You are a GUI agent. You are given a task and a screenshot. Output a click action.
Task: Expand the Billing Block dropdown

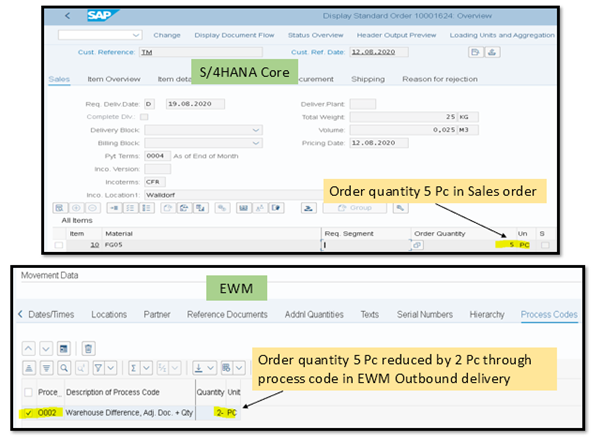257,142
